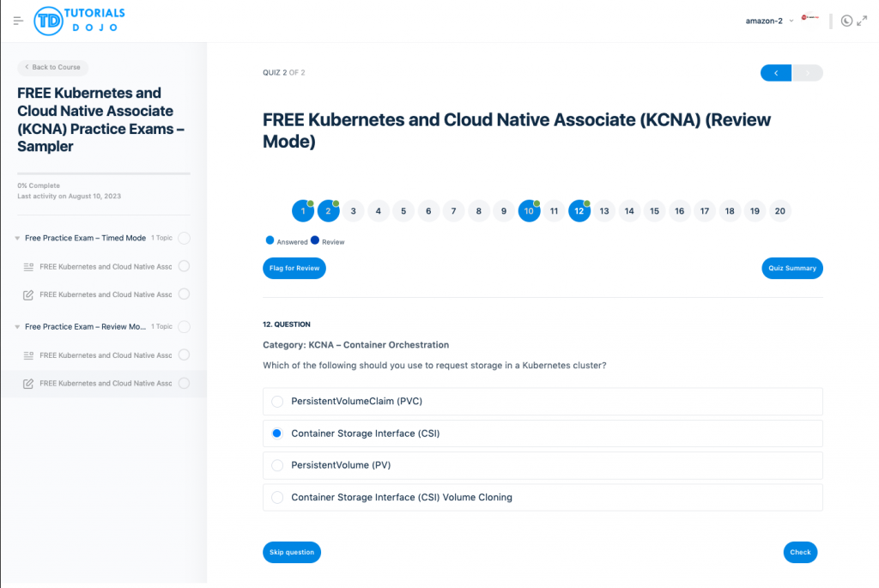Viewport: 879px width, 588px height.
Task: Jump to question 1
Action: [x=303, y=211]
